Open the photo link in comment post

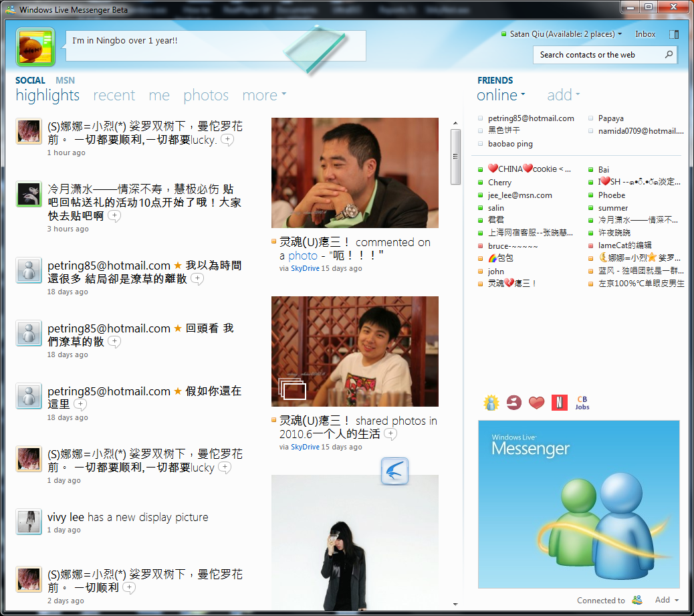pyautogui.click(x=303, y=256)
